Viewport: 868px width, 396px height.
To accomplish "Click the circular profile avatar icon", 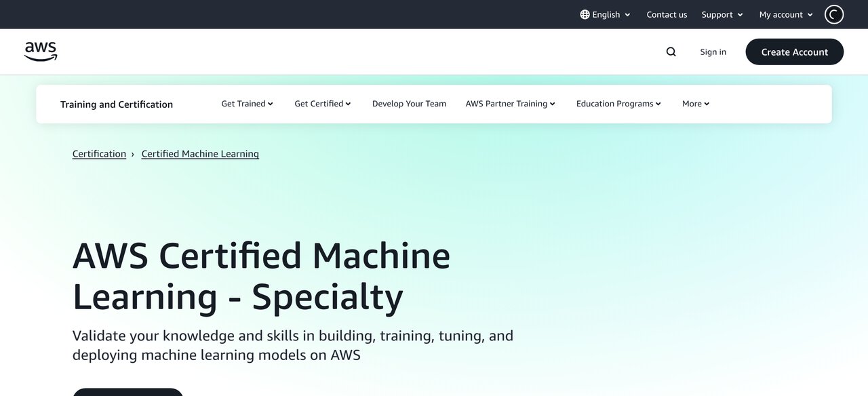I will click(x=834, y=14).
